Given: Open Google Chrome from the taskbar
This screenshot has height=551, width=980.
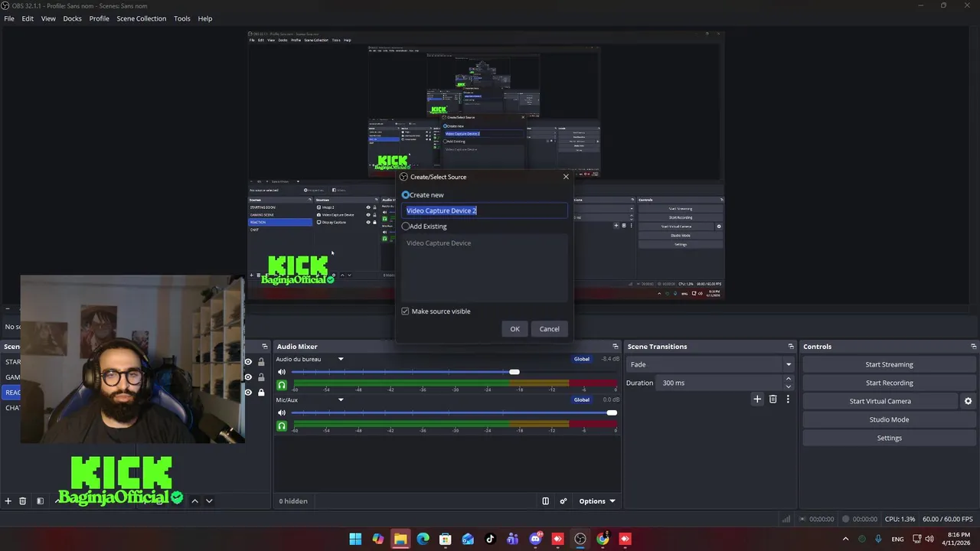Looking at the screenshot, I should click(603, 539).
